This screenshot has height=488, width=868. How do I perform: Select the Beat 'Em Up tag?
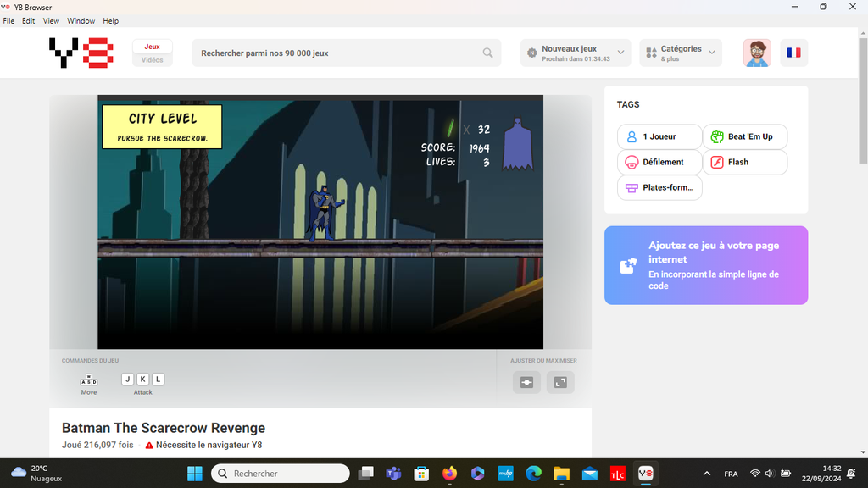tap(744, 136)
